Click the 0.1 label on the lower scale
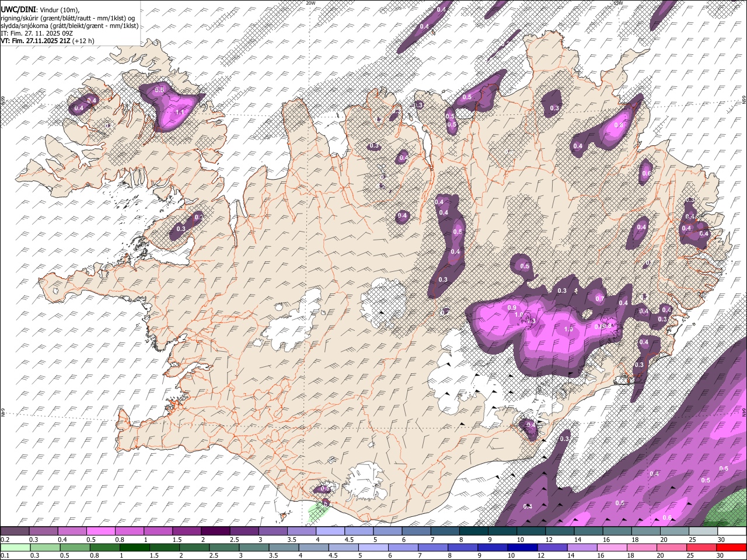 [x=4, y=555]
